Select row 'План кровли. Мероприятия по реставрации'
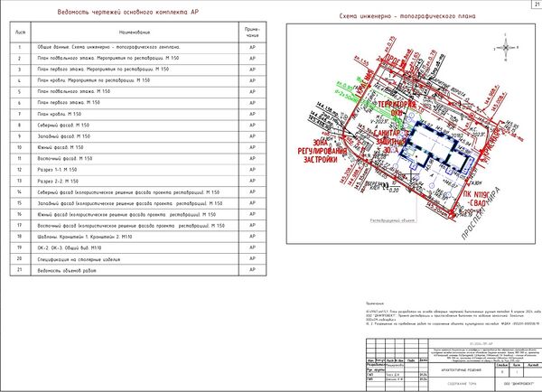The width and height of the screenshot is (542, 392). pos(138,80)
